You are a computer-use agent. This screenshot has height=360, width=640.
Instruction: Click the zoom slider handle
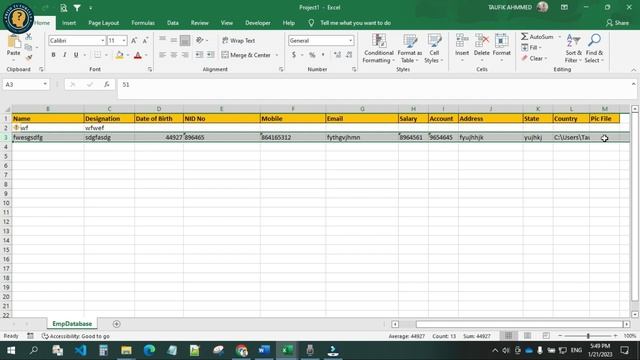point(588,336)
